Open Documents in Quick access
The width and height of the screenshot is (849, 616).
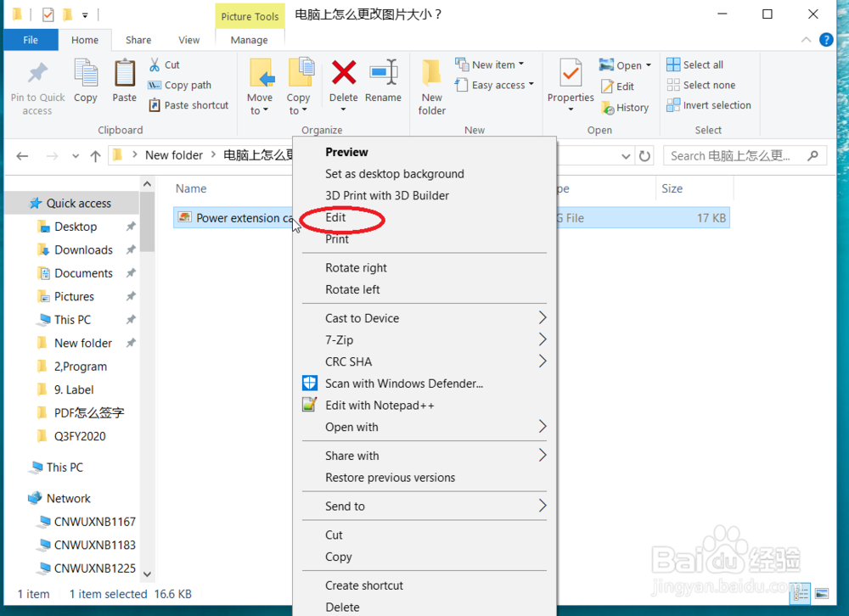click(x=83, y=273)
